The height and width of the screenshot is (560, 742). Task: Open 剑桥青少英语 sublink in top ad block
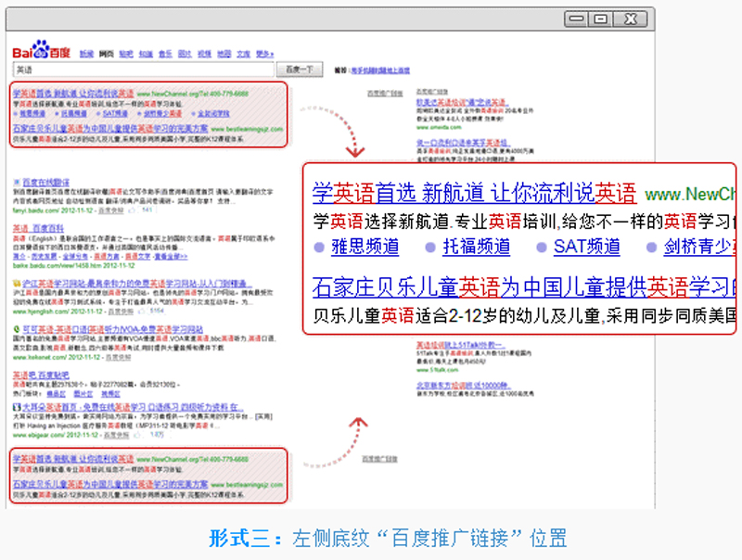pyautogui.click(x=162, y=113)
